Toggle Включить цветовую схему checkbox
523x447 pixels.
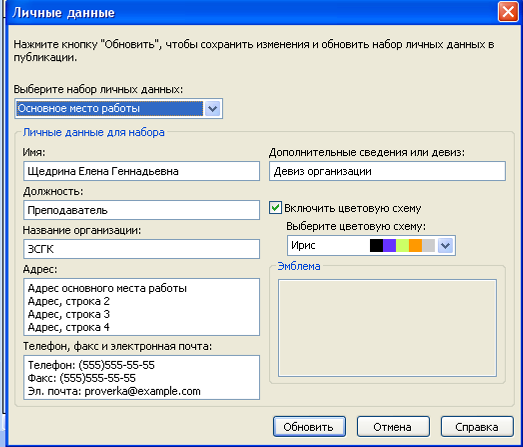click(x=275, y=208)
